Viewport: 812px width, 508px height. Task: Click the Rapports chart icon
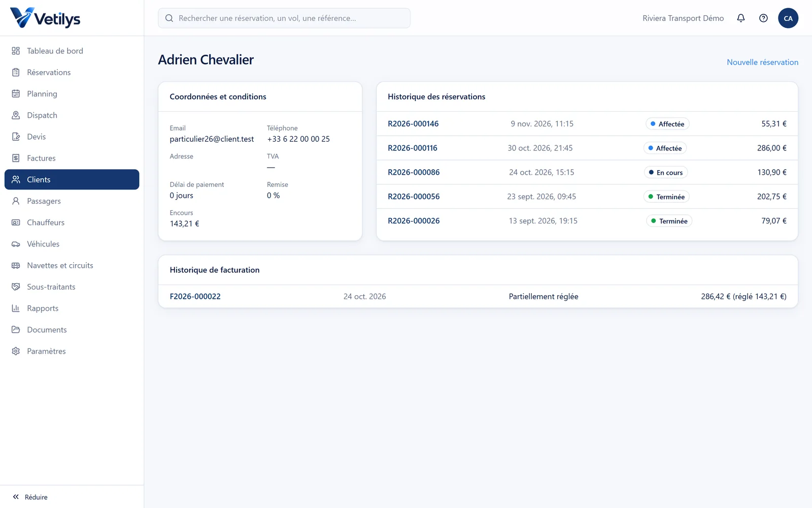point(16,308)
